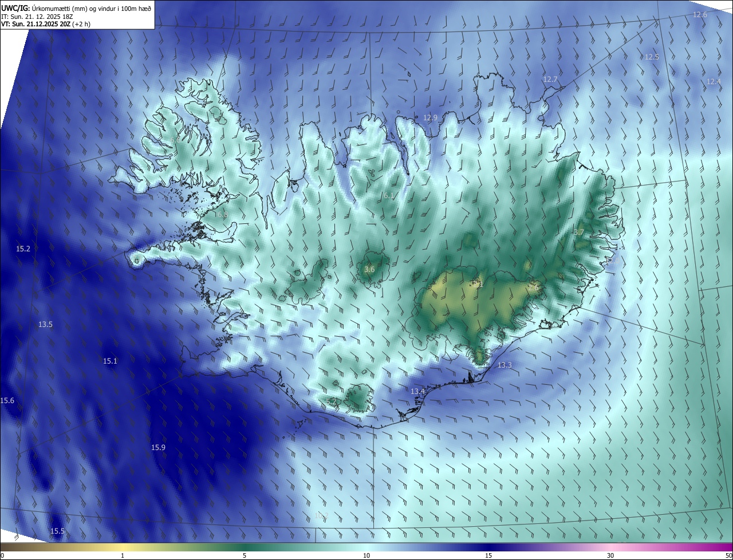Click the 12.5 value on the map
The image size is (733, 560).
[652, 57]
